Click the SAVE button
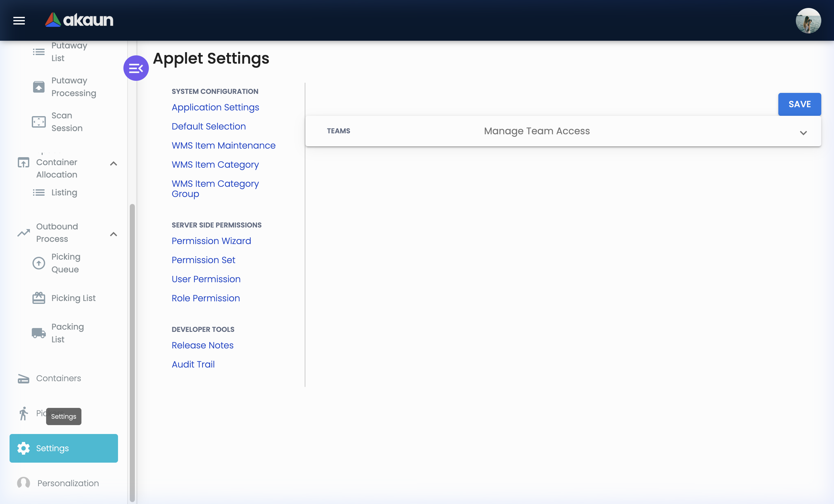 [x=799, y=104]
